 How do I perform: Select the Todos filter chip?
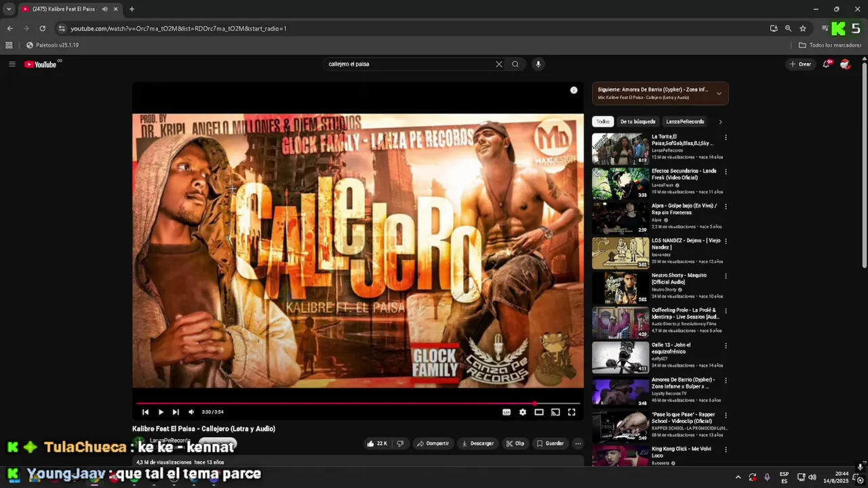(603, 122)
